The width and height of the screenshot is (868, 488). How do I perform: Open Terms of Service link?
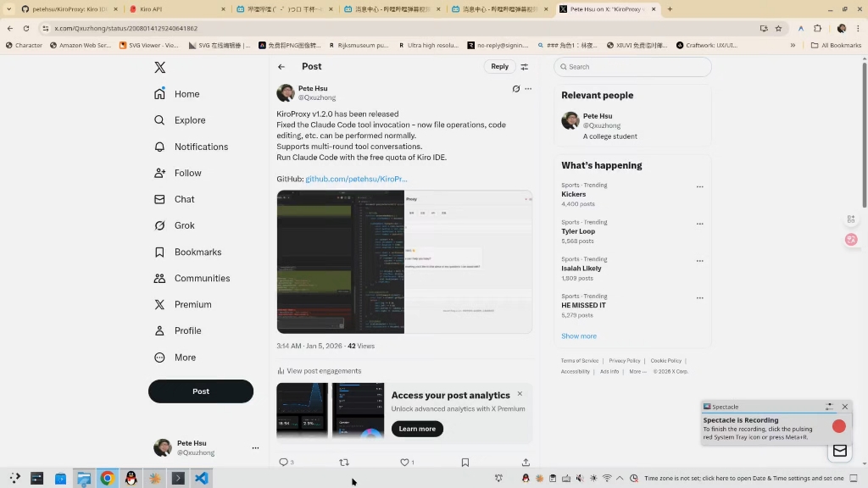click(580, 361)
